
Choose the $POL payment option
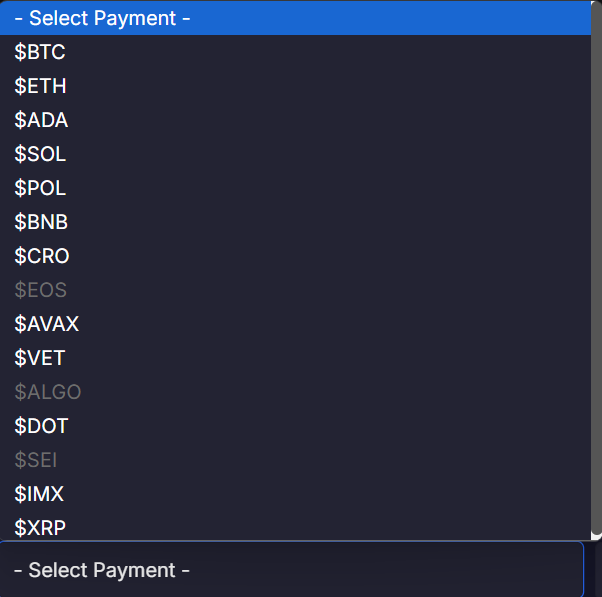click(x=295, y=188)
